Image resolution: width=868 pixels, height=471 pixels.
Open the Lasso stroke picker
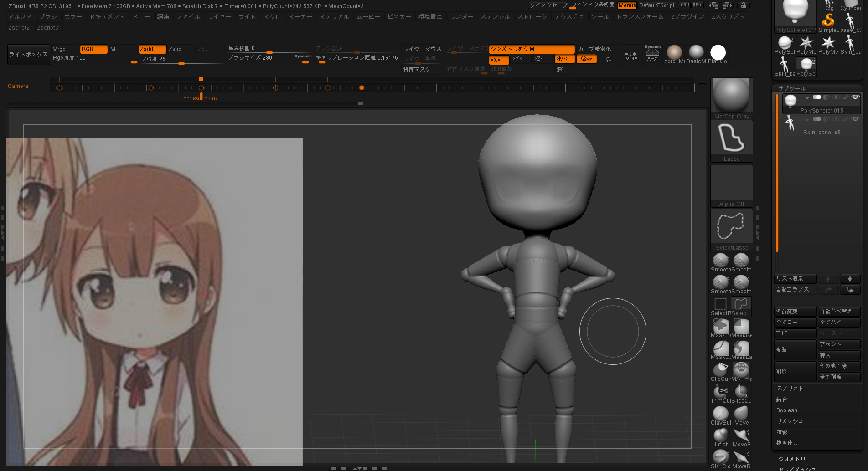point(731,139)
